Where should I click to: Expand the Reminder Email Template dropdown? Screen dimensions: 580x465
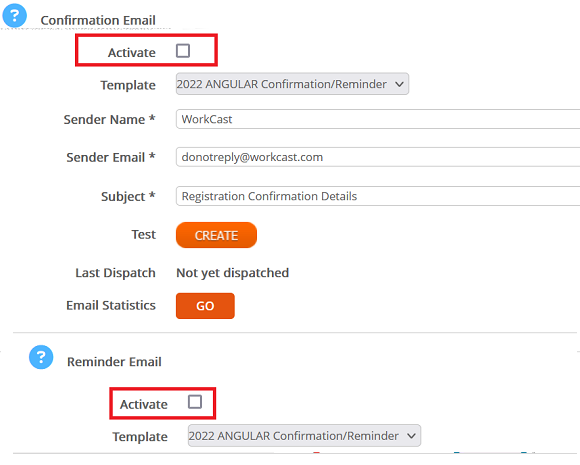[x=304, y=435]
